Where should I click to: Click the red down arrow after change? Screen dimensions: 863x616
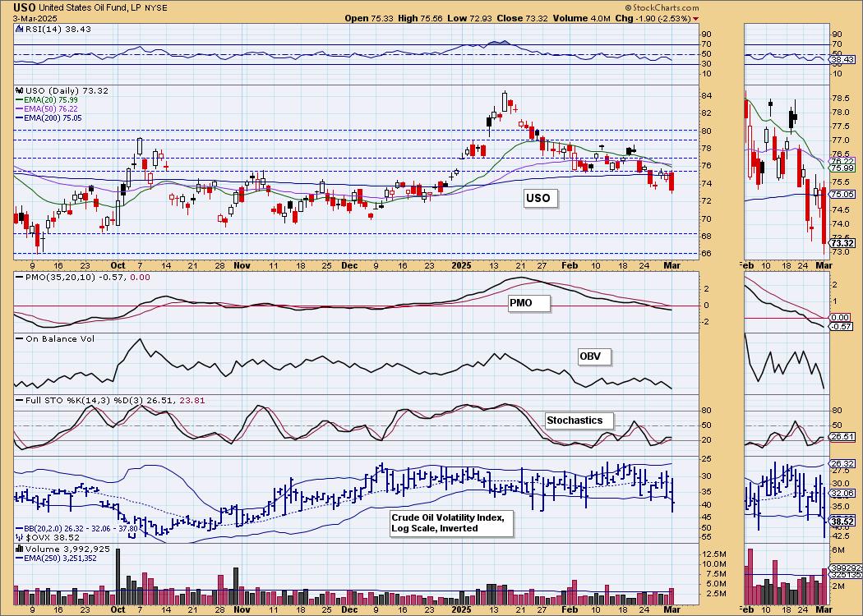click(x=696, y=19)
